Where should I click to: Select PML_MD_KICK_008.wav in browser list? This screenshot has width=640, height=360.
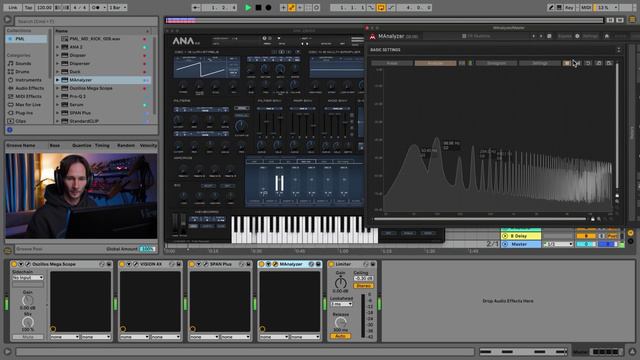point(95,39)
